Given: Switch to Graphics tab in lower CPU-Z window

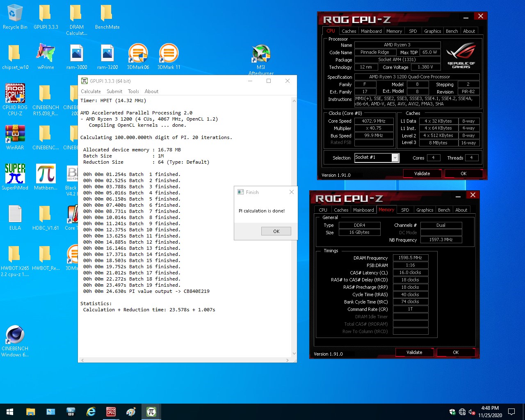Looking at the screenshot, I should [425, 210].
